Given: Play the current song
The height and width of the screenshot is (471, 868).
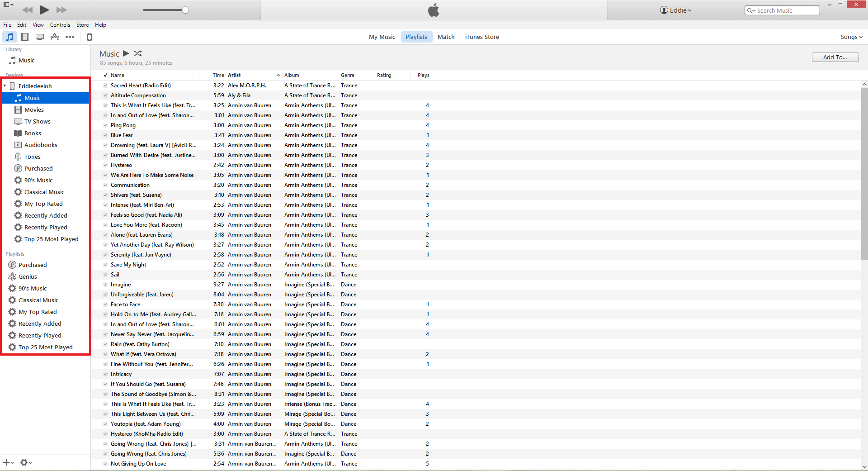Looking at the screenshot, I should (x=44, y=10).
